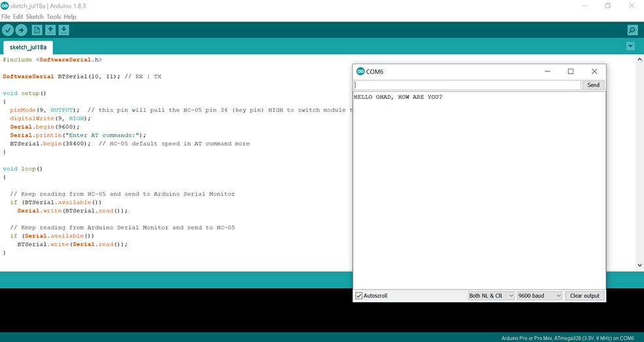Viewport: 644px width, 342px height.
Task: Click the #include SoftwareSerial.h line
Action: [52, 60]
